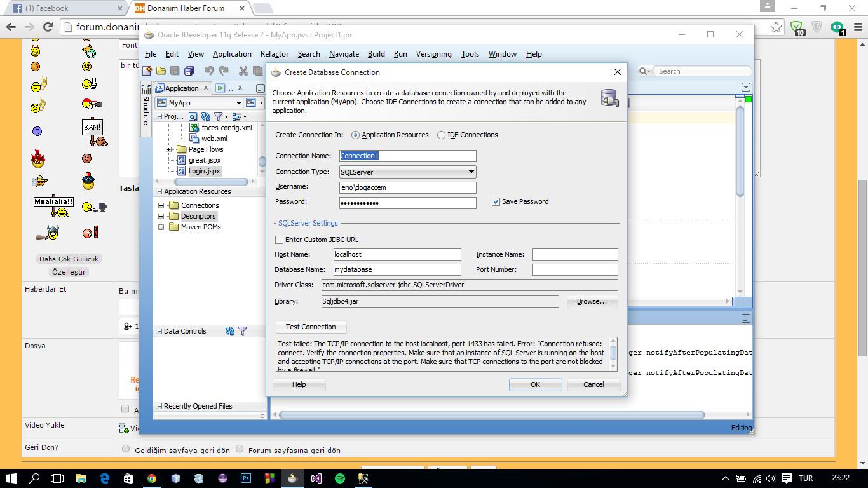Click the bookmark star in Chrome address bar

776,27
